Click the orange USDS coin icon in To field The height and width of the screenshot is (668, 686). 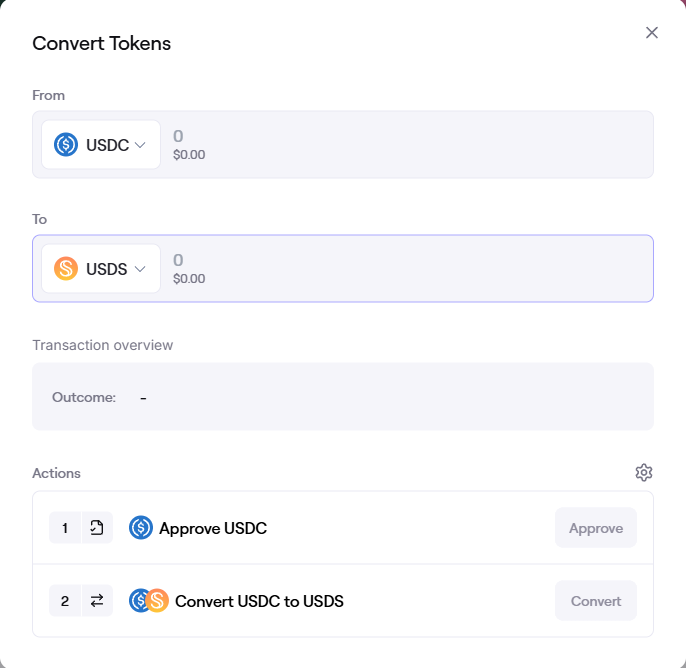pos(66,268)
